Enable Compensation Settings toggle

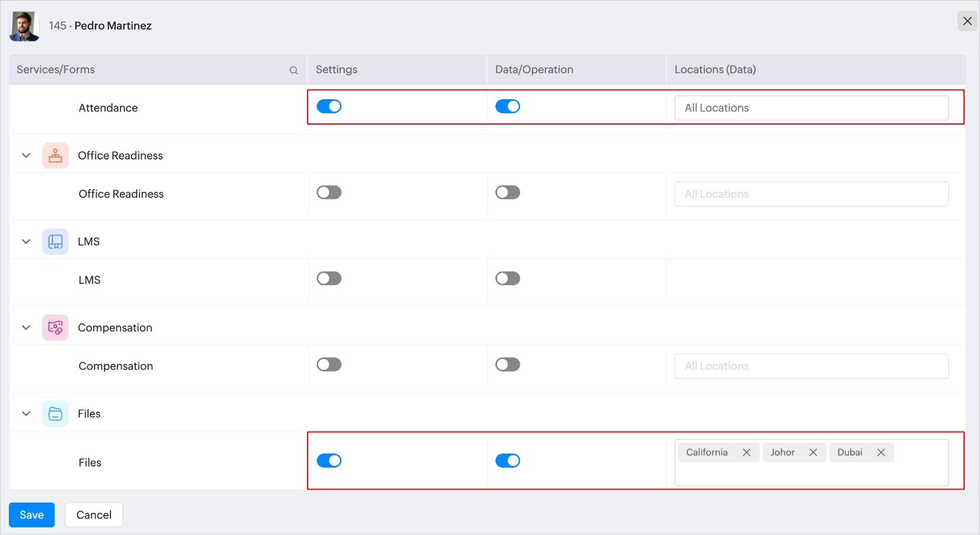[329, 365]
